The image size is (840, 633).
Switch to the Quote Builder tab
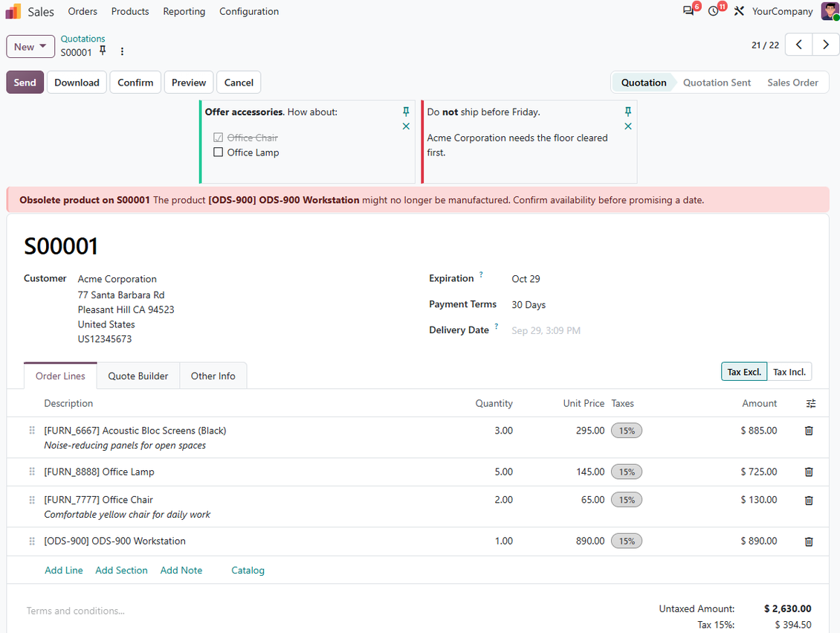pyautogui.click(x=138, y=376)
